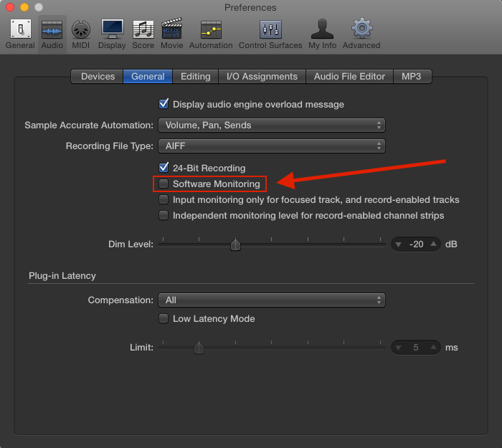Enable the Software Monitoring checkbox

click(x=164, y=184)
